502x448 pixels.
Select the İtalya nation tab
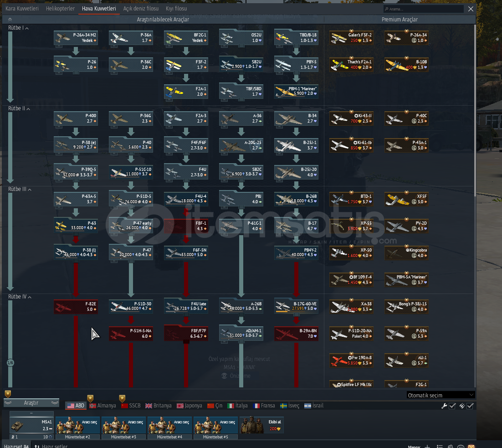pyautogui.click(x=237, y=406)
